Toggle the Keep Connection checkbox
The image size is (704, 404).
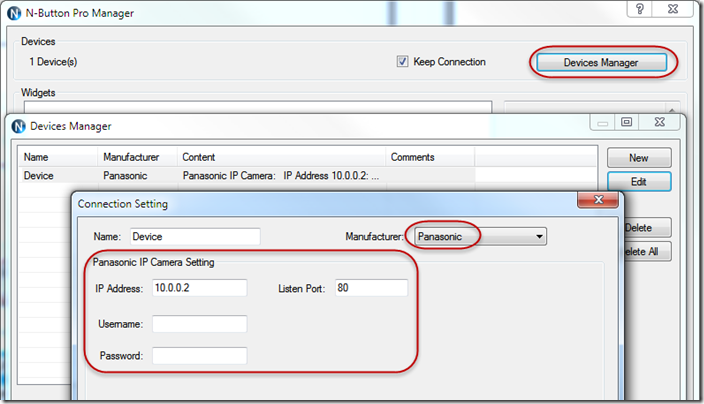pyautogui.click(x=402, y=61)
